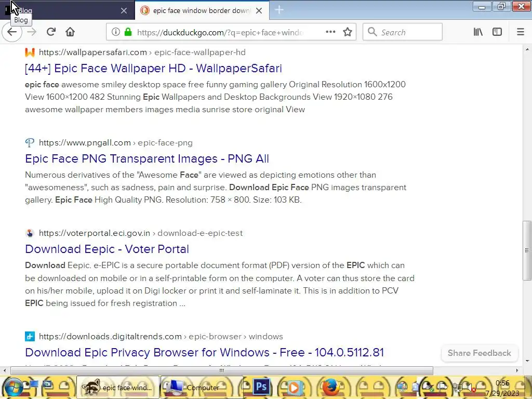
Task: Click the pngall result description text
Action: [216, 187]
